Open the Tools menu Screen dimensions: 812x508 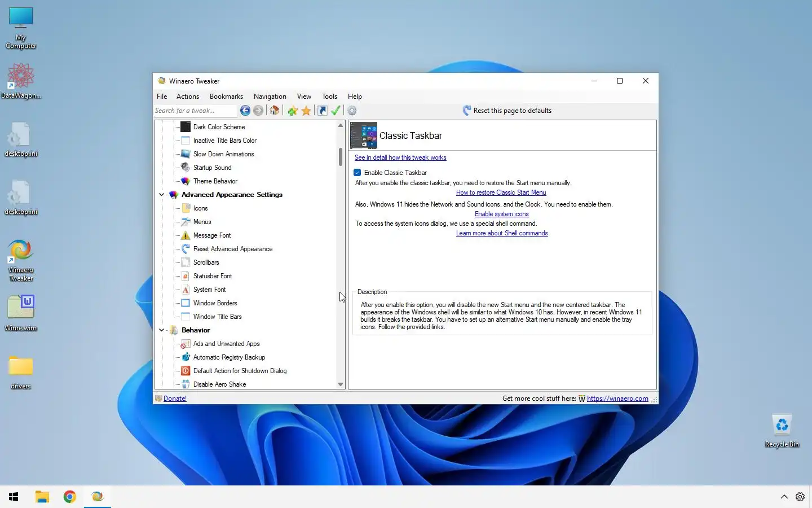330,97
